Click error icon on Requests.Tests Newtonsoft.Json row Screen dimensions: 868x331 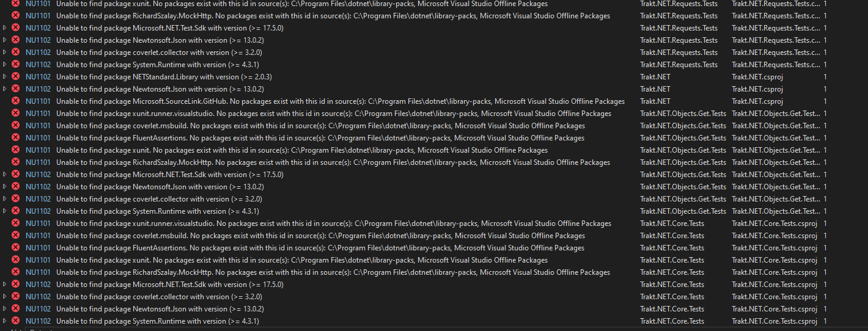click(x=15, y=40)
